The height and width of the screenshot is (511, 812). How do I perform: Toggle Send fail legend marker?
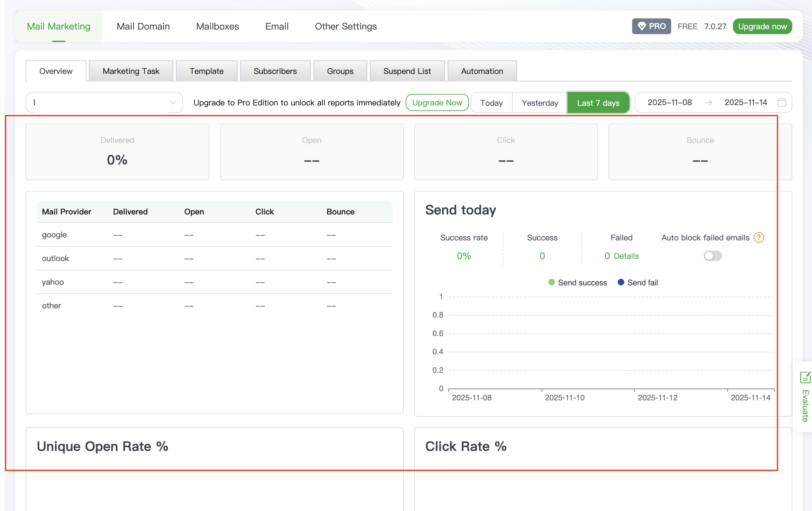pyautogui.click(x=620, y=282)
